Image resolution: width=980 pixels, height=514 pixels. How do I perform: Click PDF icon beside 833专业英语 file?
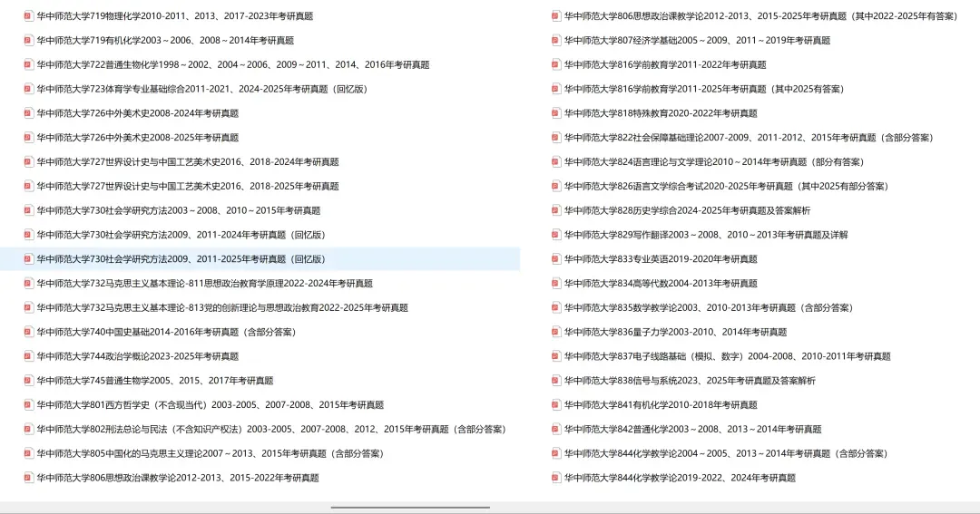(555, 259)
